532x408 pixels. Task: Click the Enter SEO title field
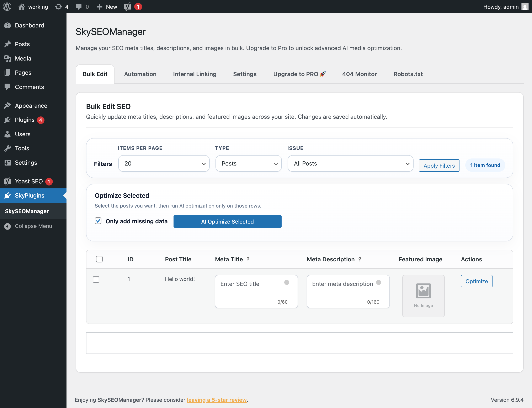256,291
